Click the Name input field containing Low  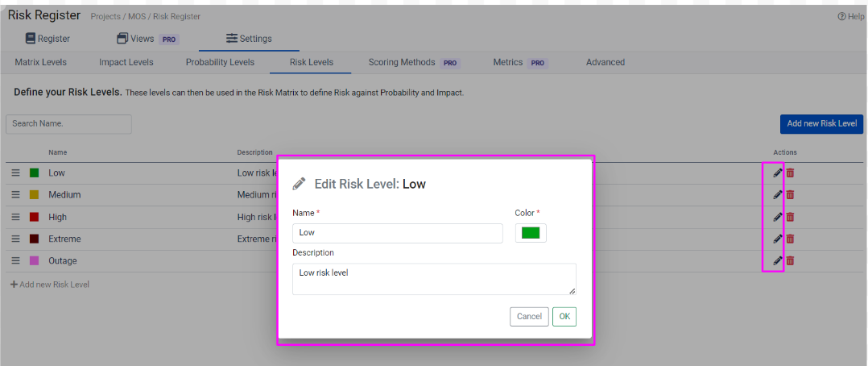397,233
